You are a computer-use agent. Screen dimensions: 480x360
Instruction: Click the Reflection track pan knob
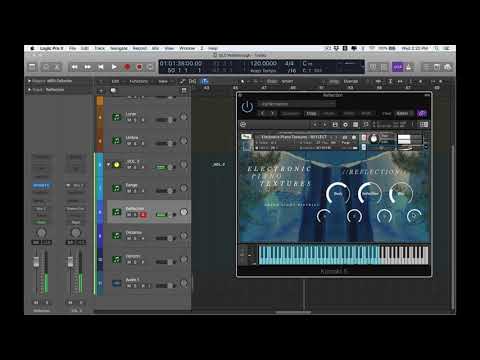pyautogui.click(x=184, y=212)
